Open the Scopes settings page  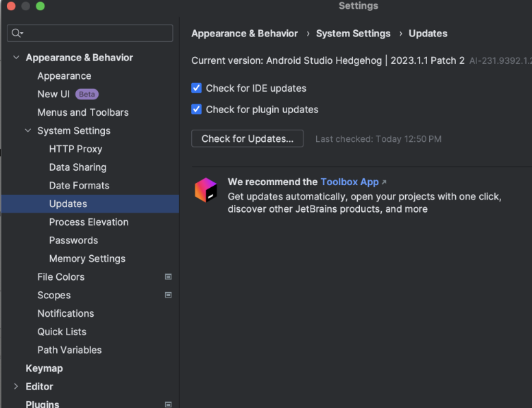54,296
